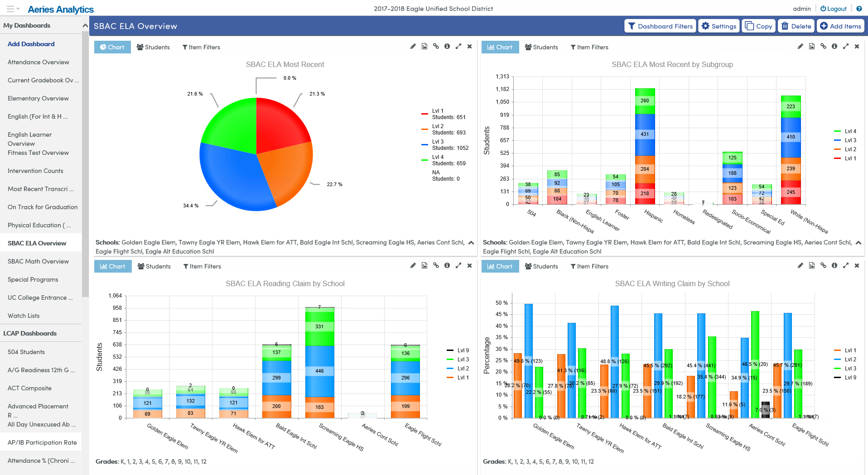Open info icon on SBAC ELA Most Recent by Subgroup
Screen dimensions: 868x475
tap(834, 47)
